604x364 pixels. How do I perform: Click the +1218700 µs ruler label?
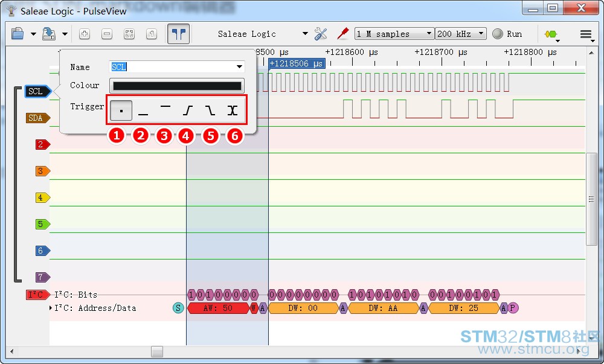(x=441, y=53)
